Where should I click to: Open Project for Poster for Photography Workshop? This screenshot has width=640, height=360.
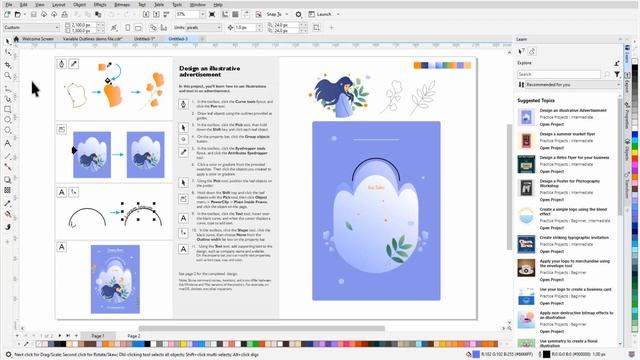point(551,200)
